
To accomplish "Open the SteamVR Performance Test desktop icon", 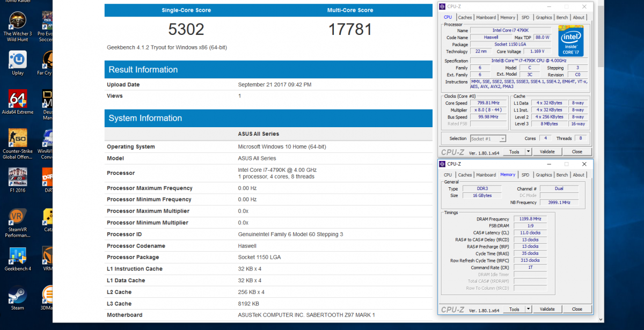I will [x=18, y=223].
